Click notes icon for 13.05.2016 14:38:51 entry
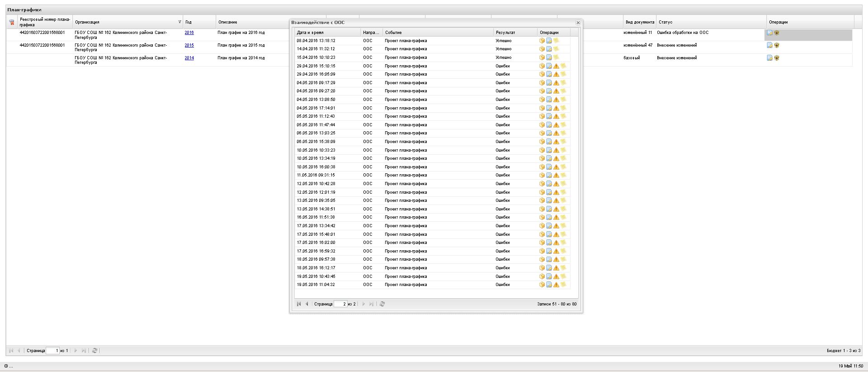The height and width of the screenshot is (372, 868). pyautogui.click(x=563, y=209)
